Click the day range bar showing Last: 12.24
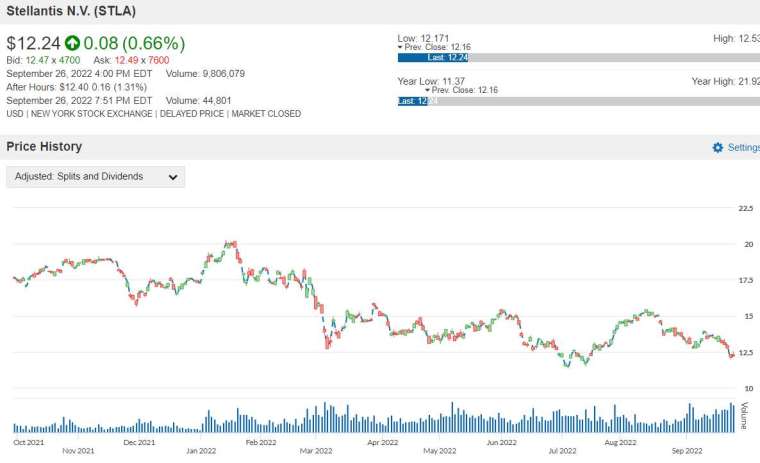Screen dimensions: 760x463 [x=579, y=58]
